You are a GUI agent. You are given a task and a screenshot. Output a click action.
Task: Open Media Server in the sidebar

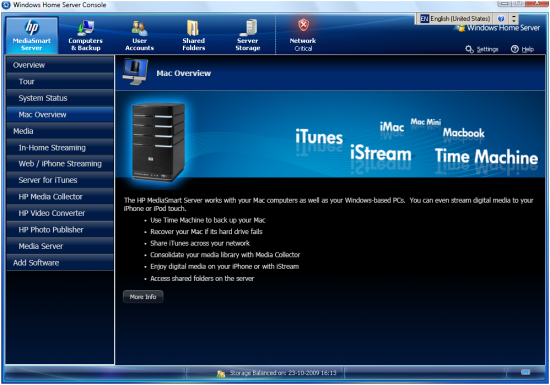(x=60, y=246)
